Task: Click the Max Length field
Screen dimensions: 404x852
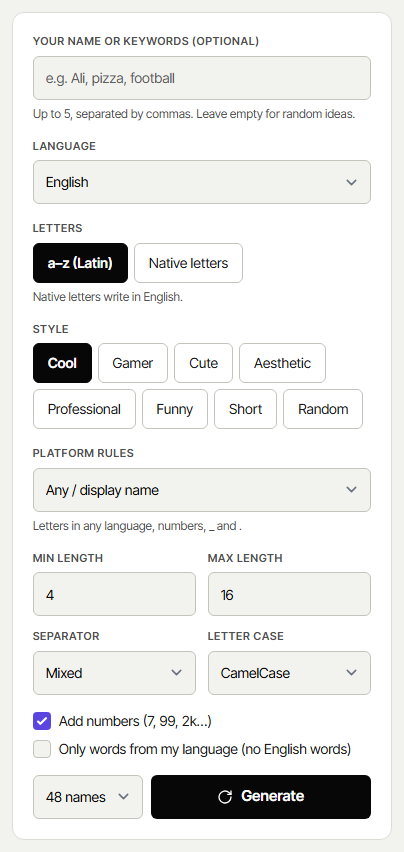Action: pyautogui.click(x=289, y=594)
